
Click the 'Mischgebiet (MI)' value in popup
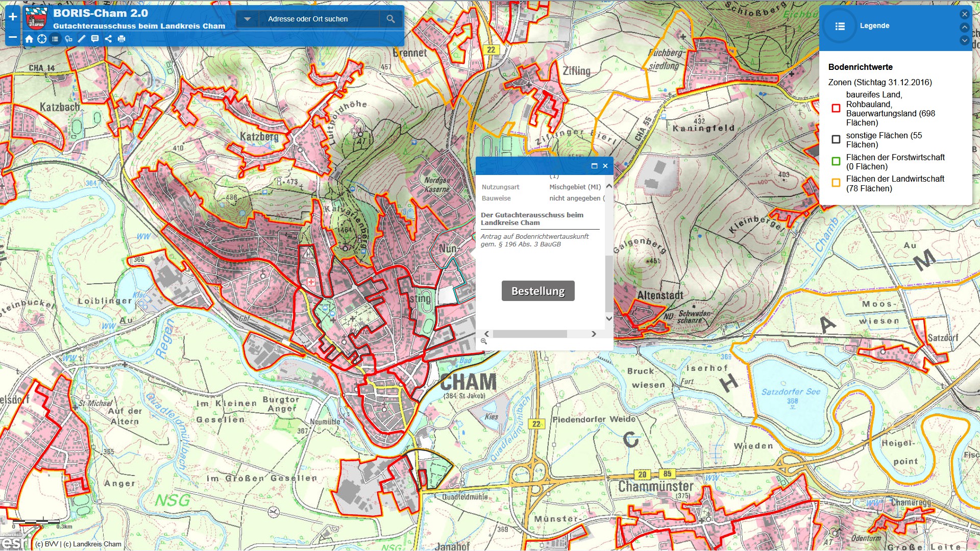coord(575,187)
